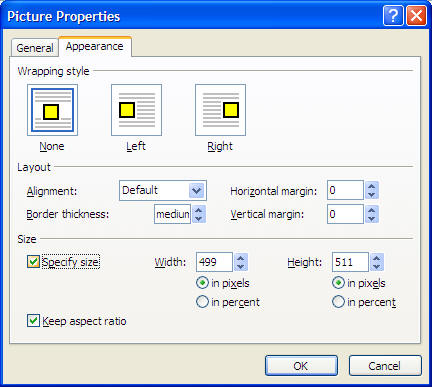
Task: Click the Right label under wrapping style
Action: [220, 146]
